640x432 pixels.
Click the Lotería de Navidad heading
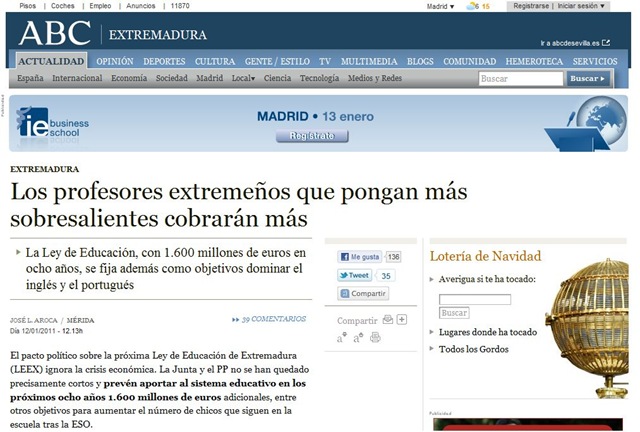485,256
